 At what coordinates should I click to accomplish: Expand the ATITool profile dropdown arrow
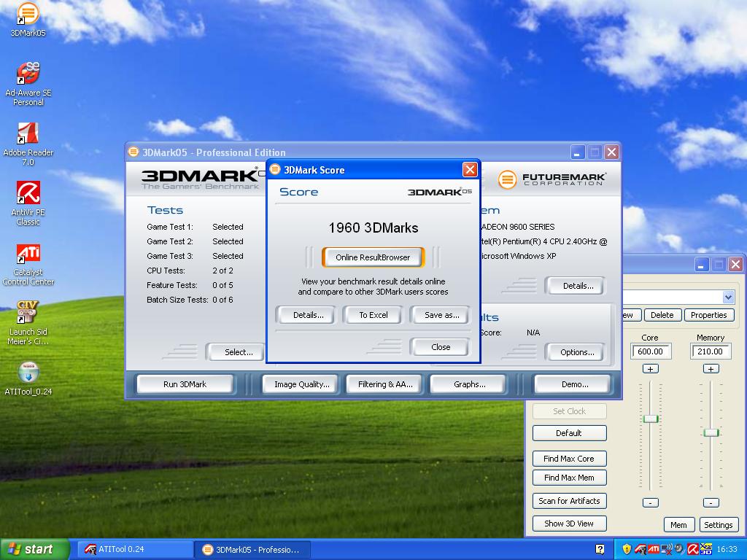728,297
